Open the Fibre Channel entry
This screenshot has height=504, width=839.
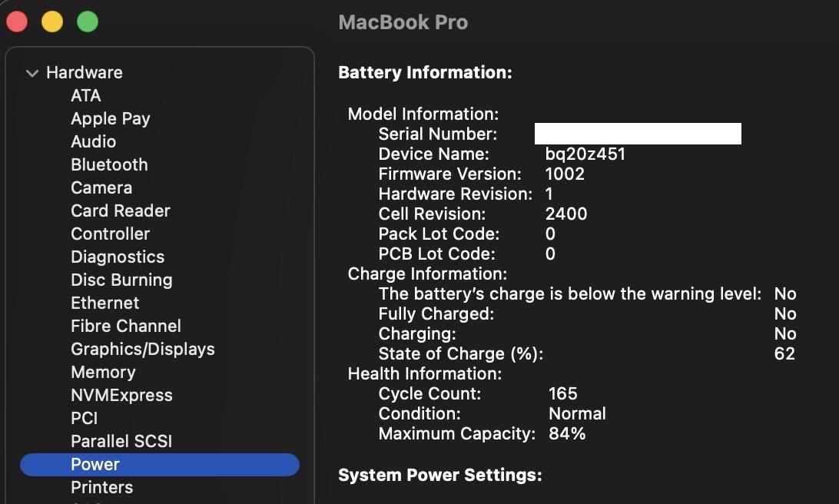click(x=126, y=326)
